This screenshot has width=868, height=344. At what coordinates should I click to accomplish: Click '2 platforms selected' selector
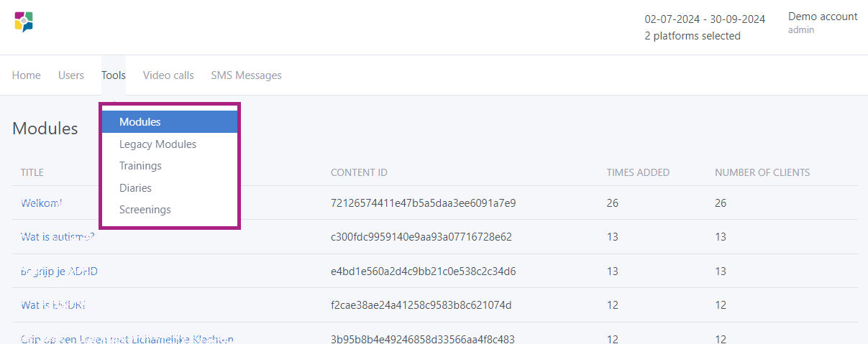point(693,36)
